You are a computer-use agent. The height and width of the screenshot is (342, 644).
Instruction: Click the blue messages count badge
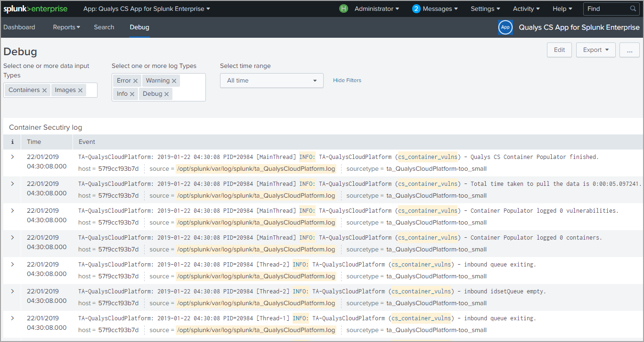[416, 8]
